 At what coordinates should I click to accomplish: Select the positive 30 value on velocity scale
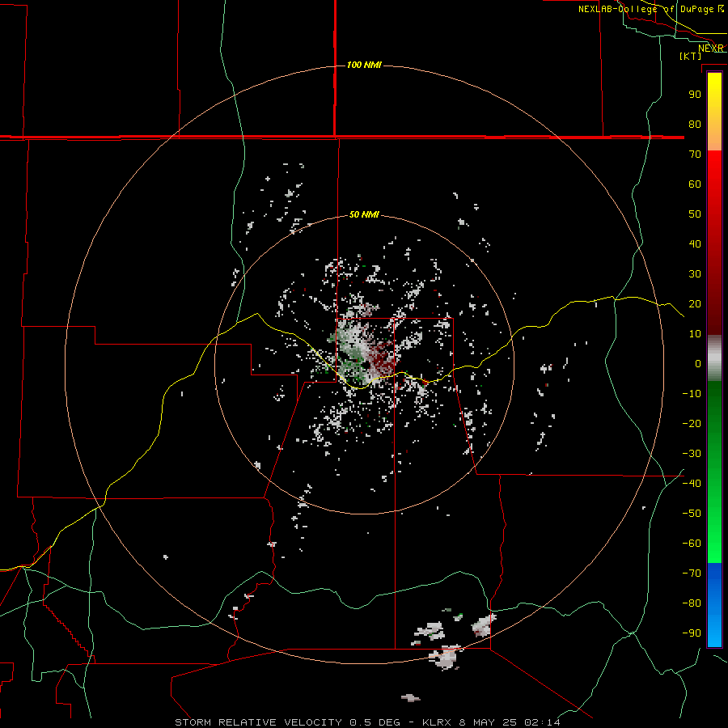(695, 274)
